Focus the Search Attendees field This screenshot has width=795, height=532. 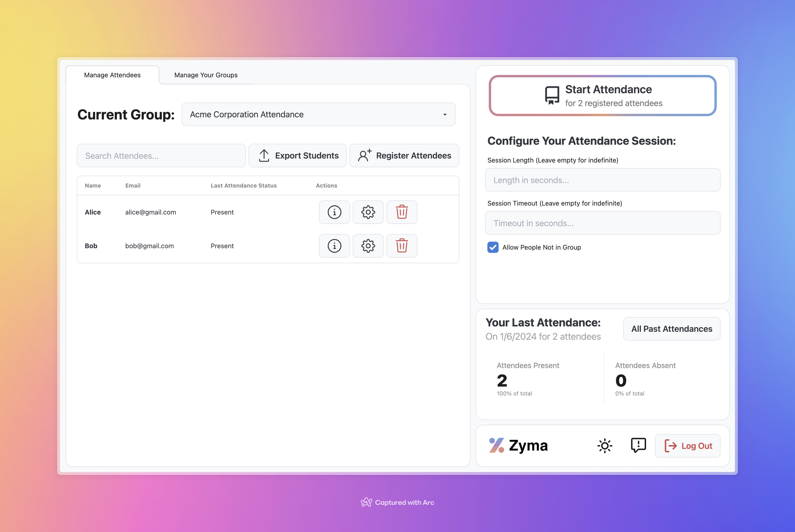click(161, 156)
